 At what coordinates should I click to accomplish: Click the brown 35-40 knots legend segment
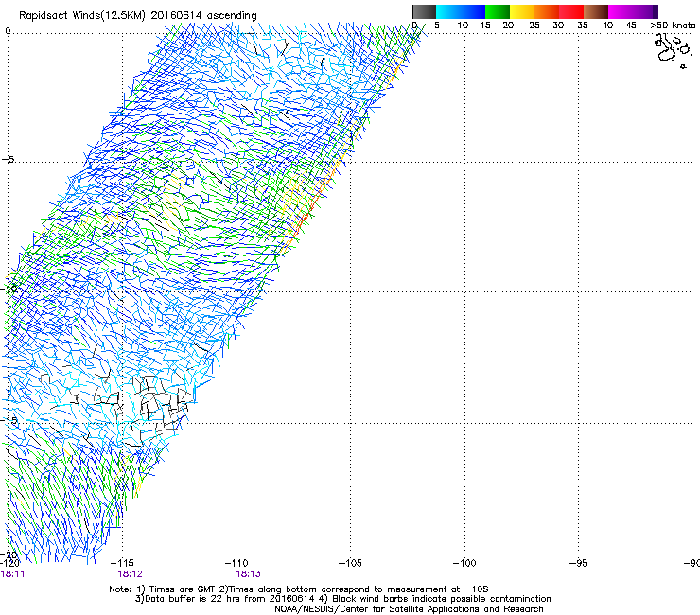[x=596, y=11]
